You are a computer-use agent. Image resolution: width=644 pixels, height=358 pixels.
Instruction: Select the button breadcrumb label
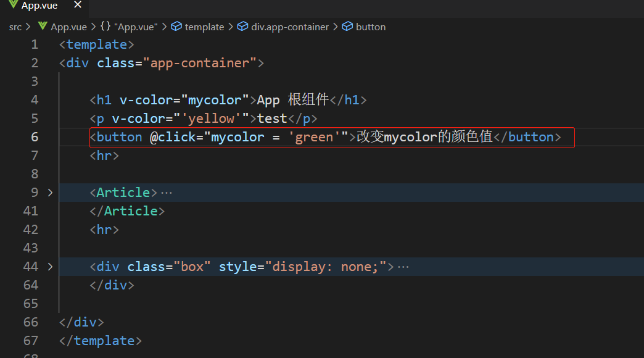(x=371, y=27)
